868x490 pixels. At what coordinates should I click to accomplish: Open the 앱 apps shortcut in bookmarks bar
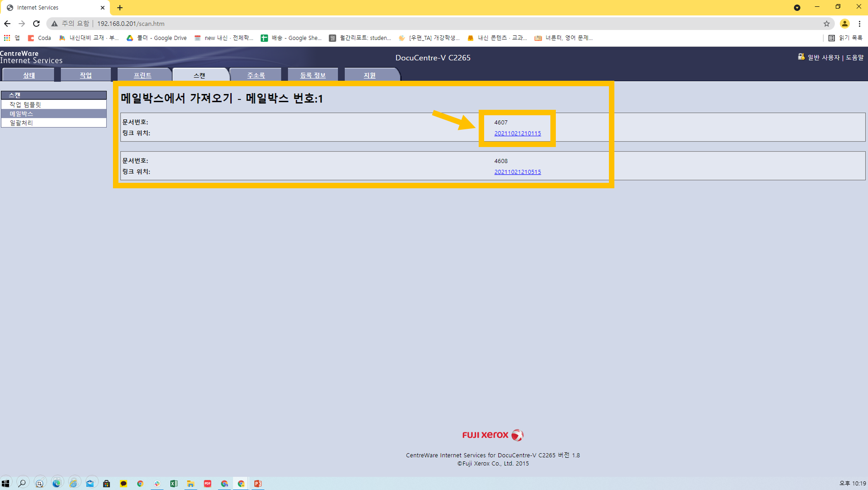[x=12, y=38]
